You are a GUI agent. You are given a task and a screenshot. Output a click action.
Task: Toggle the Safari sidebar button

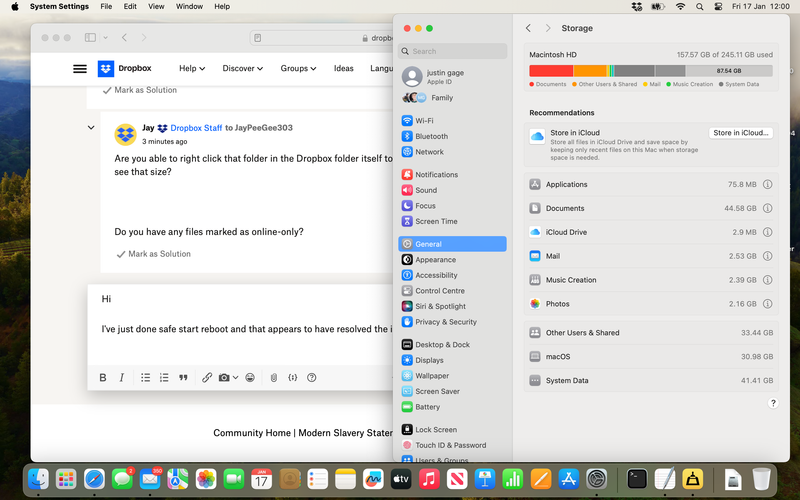(x=90, y=38)
